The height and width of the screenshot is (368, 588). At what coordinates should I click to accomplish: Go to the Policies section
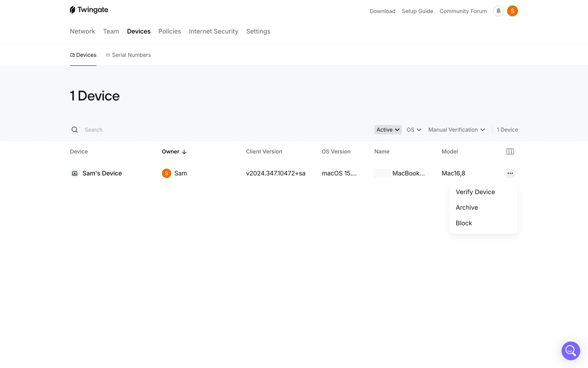(x=170, y=31)
